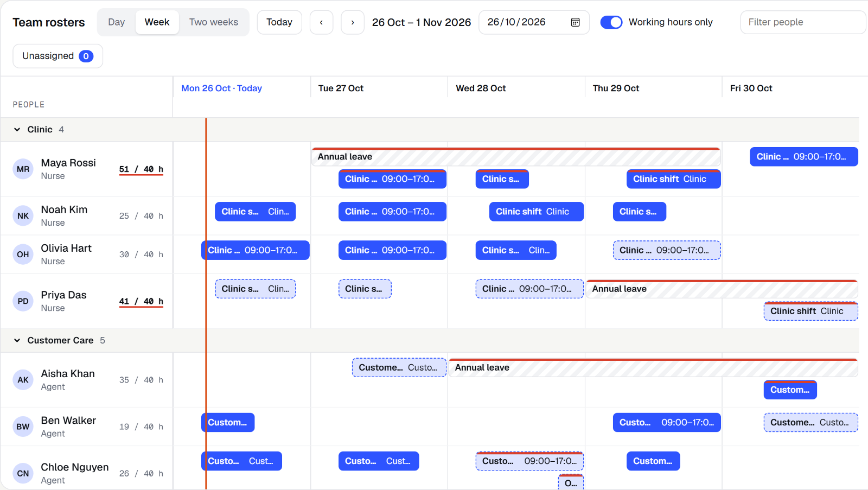This screenshot has width=868, height=490.
Task: Collapse the Customer Care group
Action: [x=17, y=341]
